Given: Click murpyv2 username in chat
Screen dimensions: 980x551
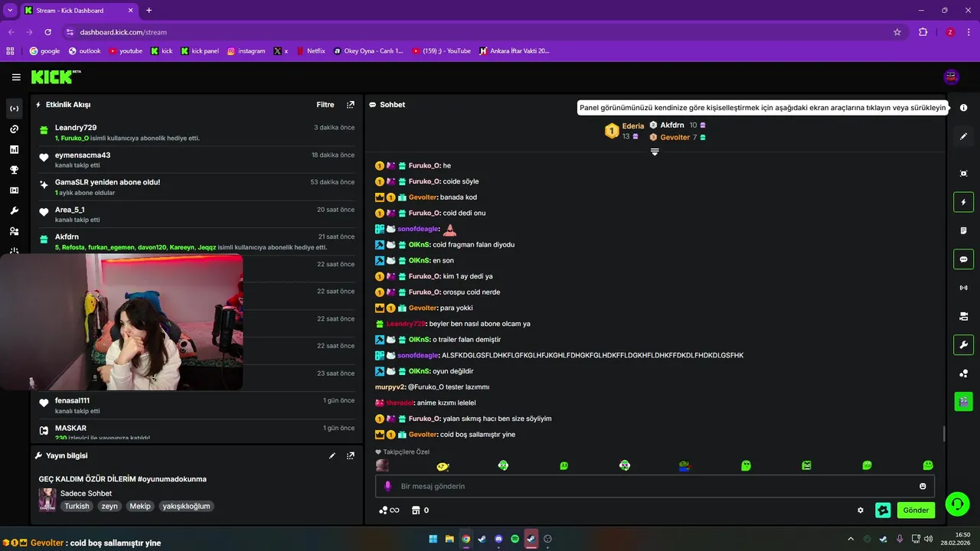Looking at the screenshot, I should tap(390, 387).
